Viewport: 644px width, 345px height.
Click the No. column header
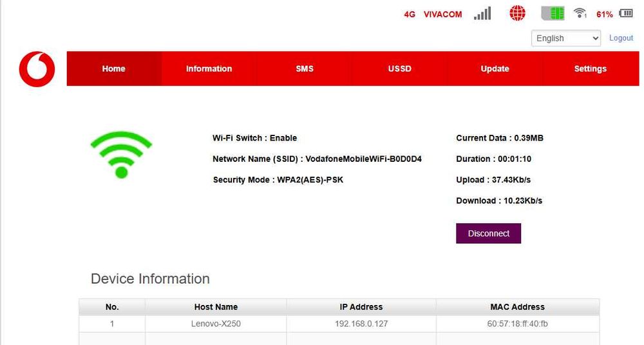pos(112,307)
